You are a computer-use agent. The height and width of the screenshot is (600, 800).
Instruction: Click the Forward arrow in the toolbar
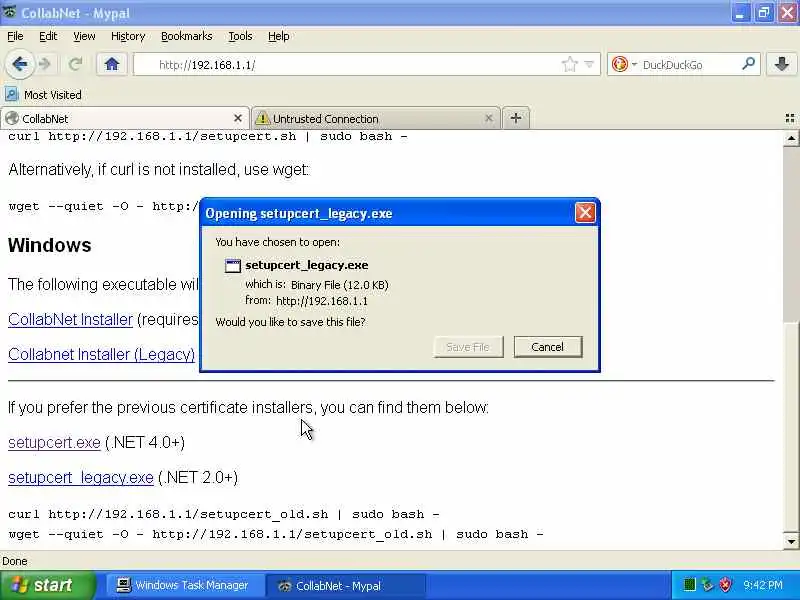click(x=45, y=64)
